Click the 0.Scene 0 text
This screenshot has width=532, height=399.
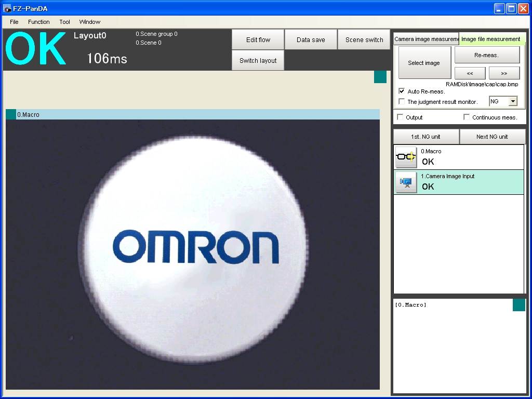point(148,43)
